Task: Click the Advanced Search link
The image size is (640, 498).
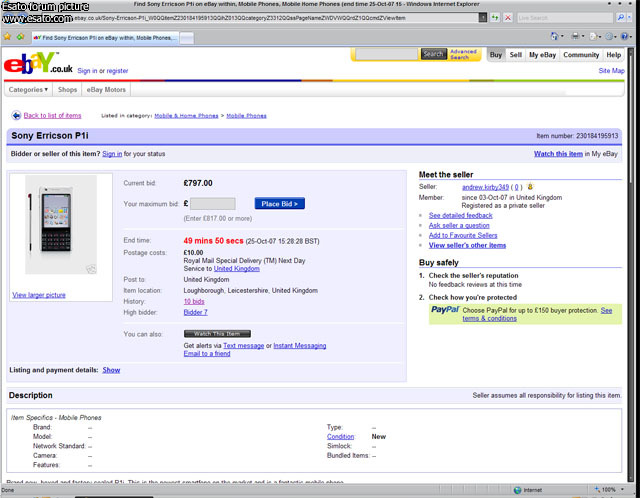Action: [x=463, y=54]
